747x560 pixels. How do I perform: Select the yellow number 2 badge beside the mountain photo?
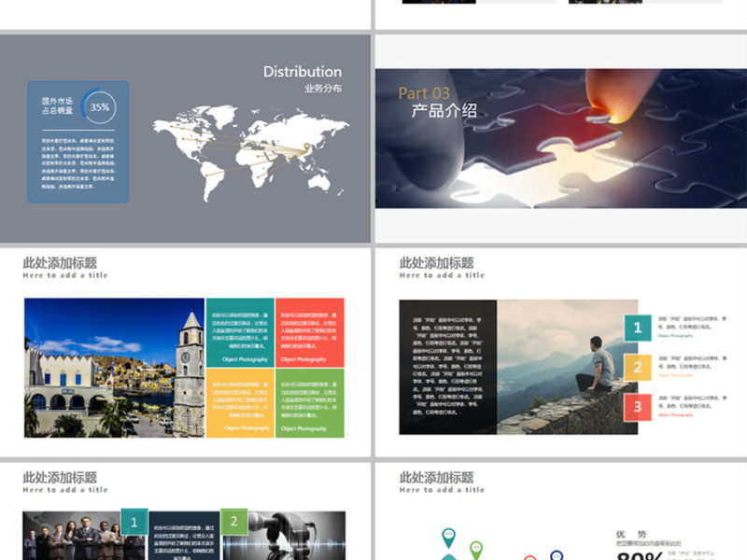click(x=638, y=367)
